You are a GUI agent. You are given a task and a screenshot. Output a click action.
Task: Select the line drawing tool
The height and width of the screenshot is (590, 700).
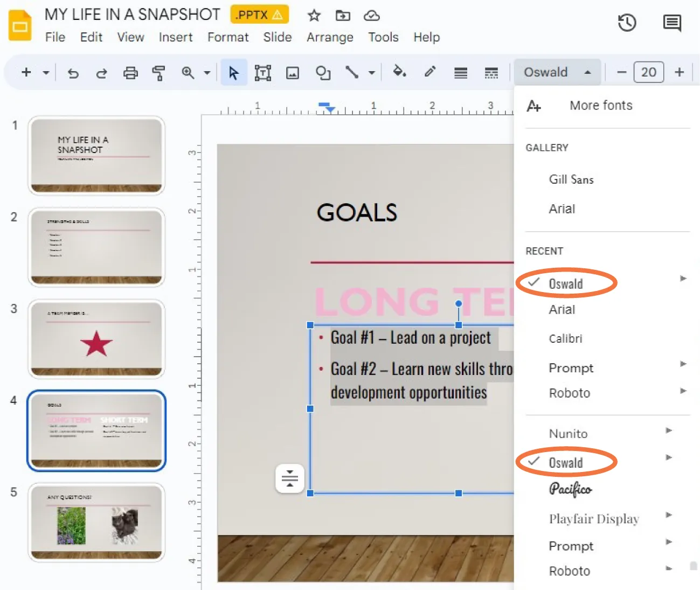(353, 72)
